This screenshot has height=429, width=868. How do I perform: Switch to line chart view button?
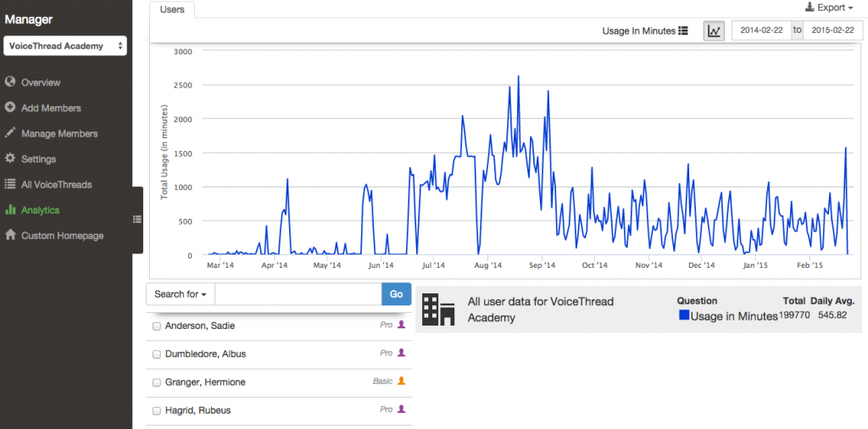(714, 31)
